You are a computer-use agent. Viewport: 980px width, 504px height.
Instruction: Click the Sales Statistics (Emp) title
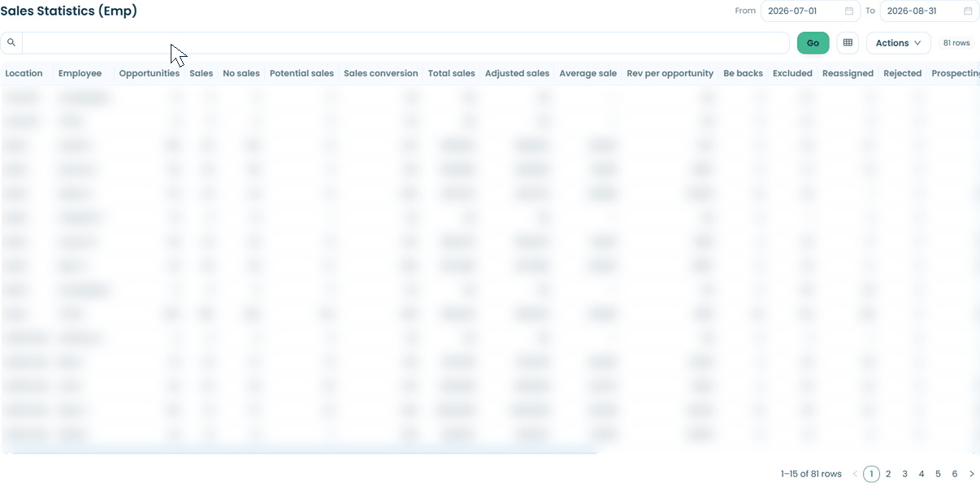point(68,11)
